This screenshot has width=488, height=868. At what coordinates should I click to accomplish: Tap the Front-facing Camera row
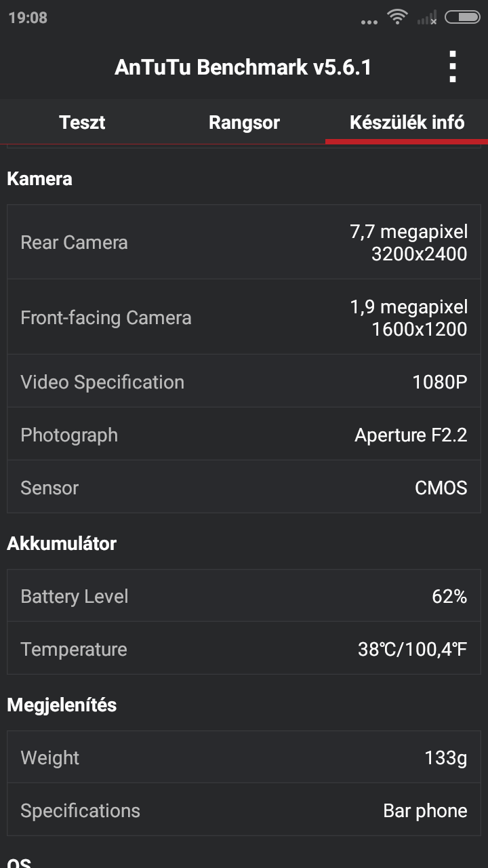pyautogui.click(x=244, y=317)
